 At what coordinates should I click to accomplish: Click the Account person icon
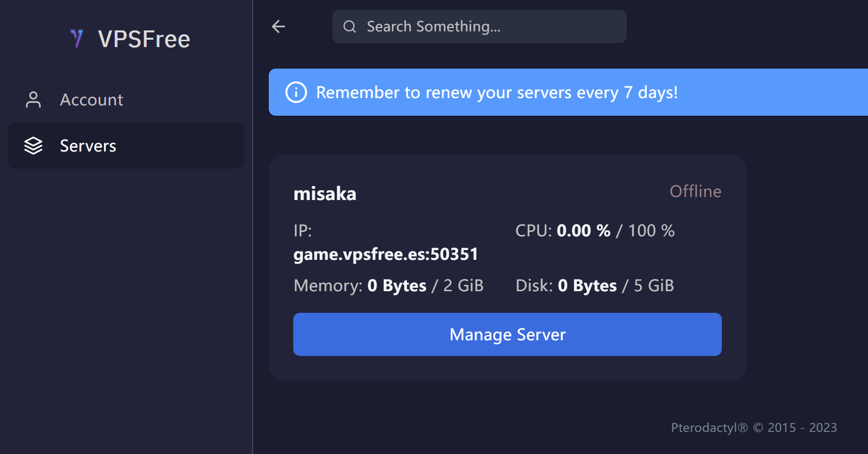[x=33, y=100]
